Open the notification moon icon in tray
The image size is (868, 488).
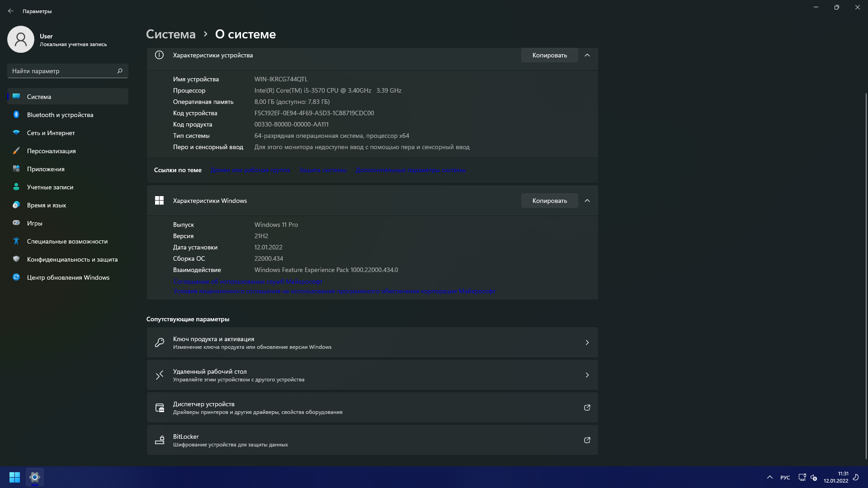[856, 477]
